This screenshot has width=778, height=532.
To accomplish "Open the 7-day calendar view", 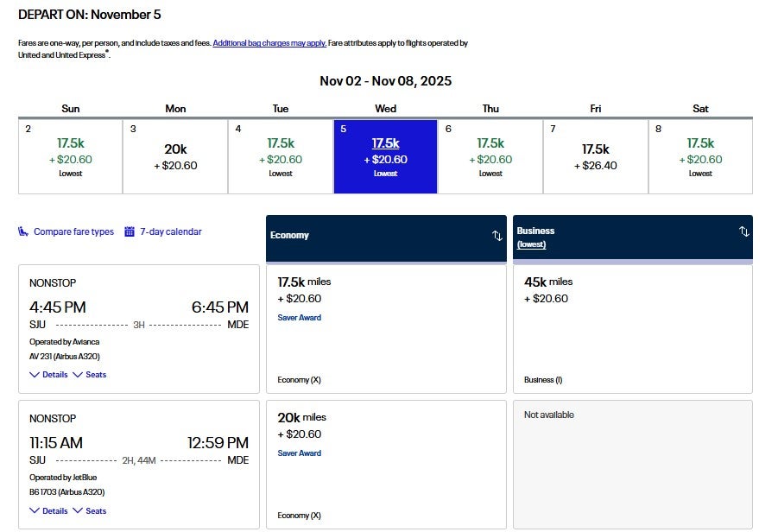I will pyautogui.click(x=171, y=231).
